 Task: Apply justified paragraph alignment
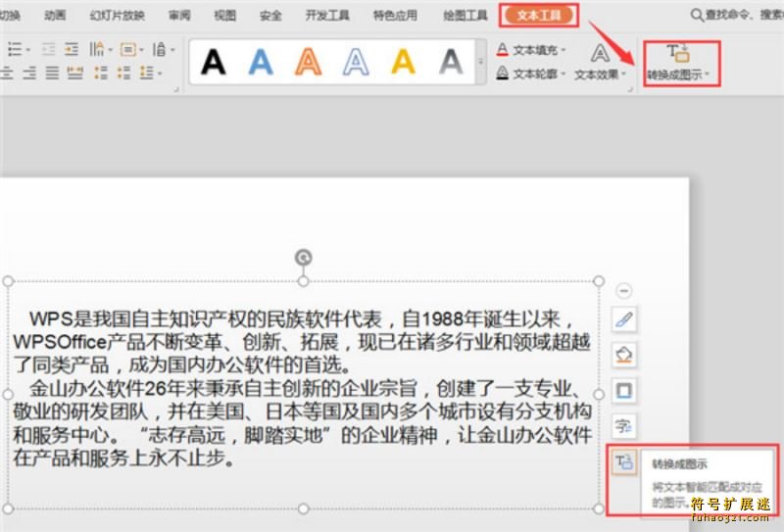coord(53,73)
